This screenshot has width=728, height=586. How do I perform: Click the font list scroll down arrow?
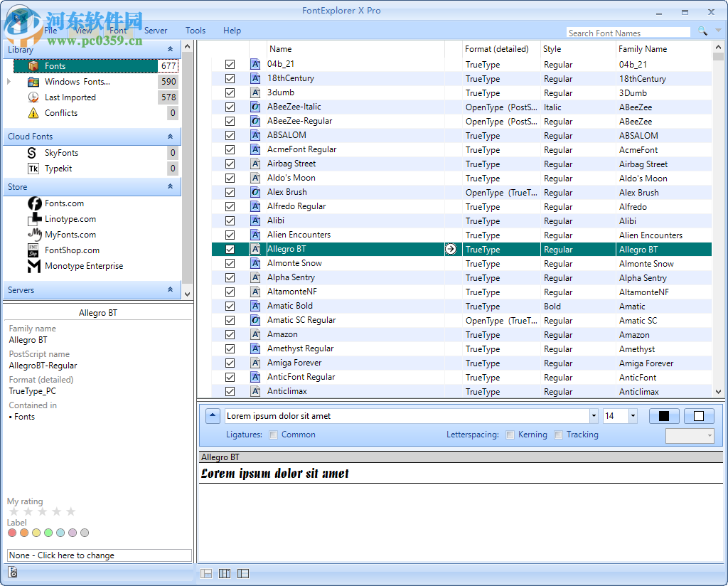[x=718, y=391]
